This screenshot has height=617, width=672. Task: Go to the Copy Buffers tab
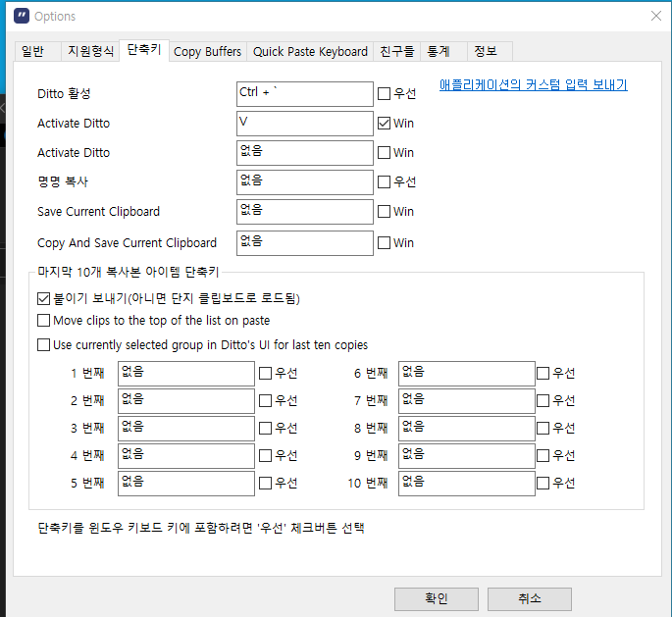click(207, 51)
